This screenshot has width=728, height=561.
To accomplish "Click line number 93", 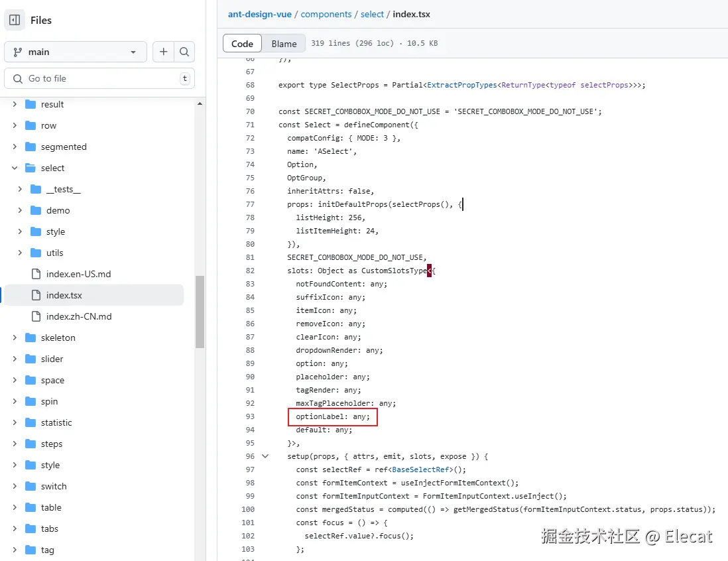I will click(250, 416).
